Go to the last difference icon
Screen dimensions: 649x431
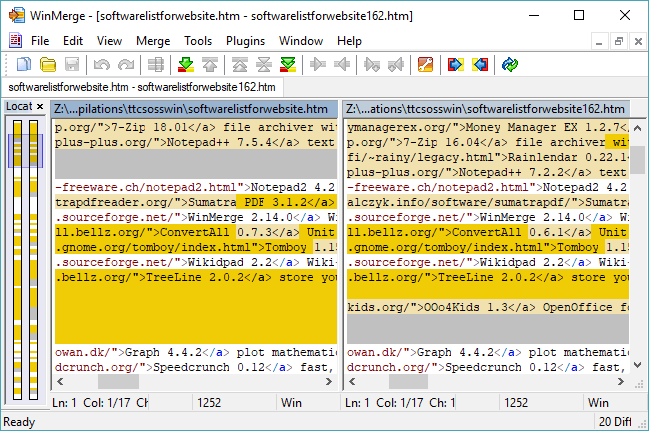tap(287, 65)
